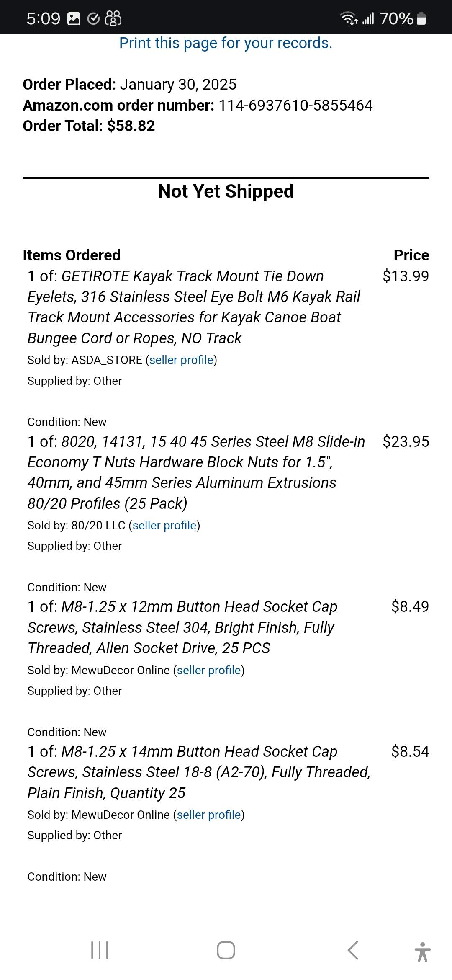Tap the GETIROTE Kayak Track Mount item title

[193, 307]
